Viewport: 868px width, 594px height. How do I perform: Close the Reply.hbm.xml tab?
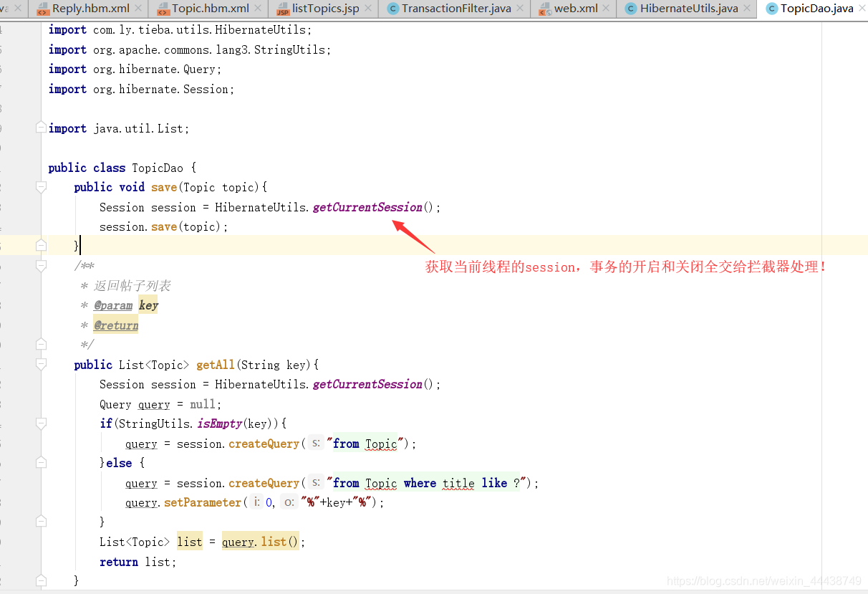pos(138,9)
